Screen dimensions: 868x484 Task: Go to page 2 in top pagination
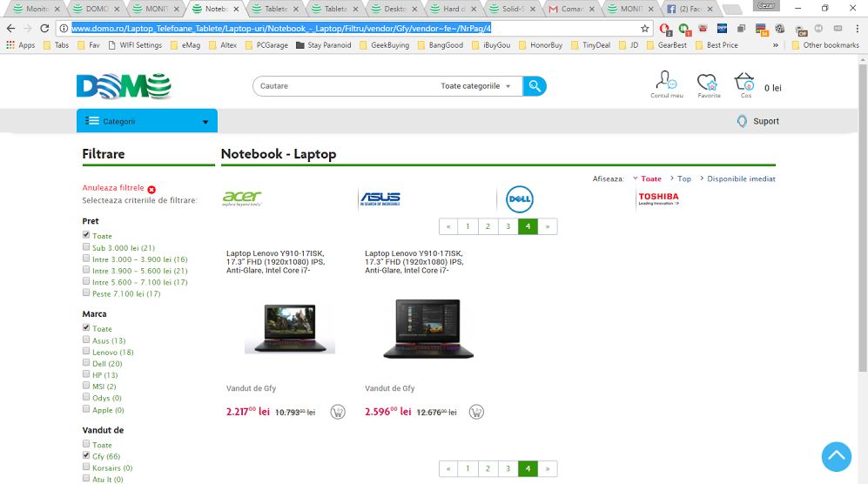tap(488, 226)
